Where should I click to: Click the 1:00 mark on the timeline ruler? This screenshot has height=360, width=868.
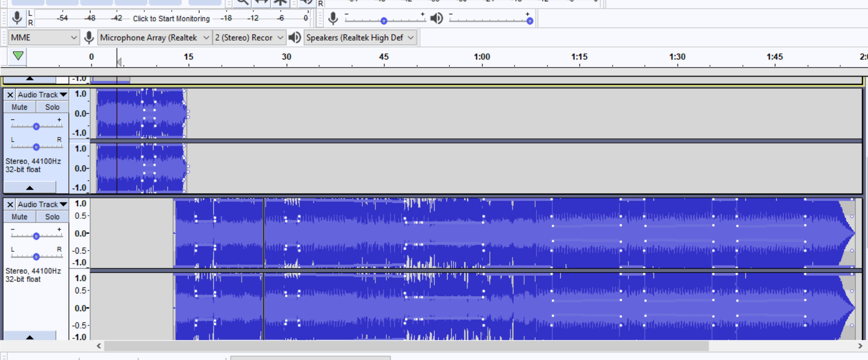coord(482,57)
